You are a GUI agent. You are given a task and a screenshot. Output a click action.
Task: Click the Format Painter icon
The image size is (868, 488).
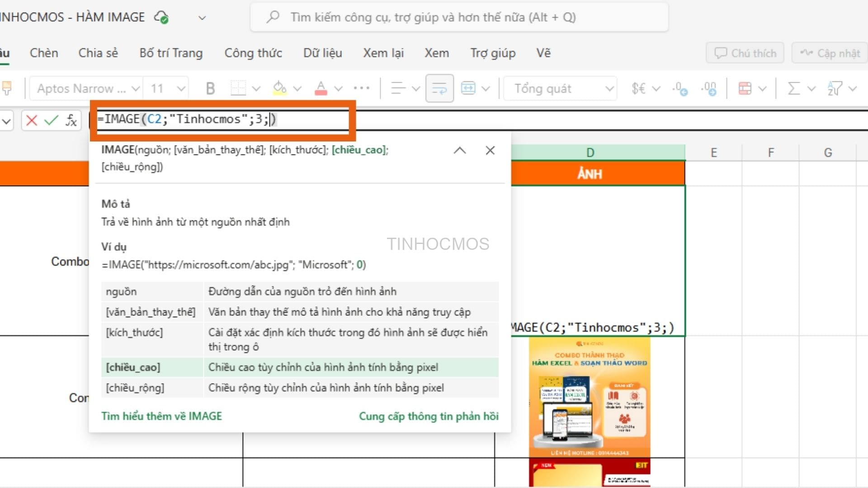(7, 89)
